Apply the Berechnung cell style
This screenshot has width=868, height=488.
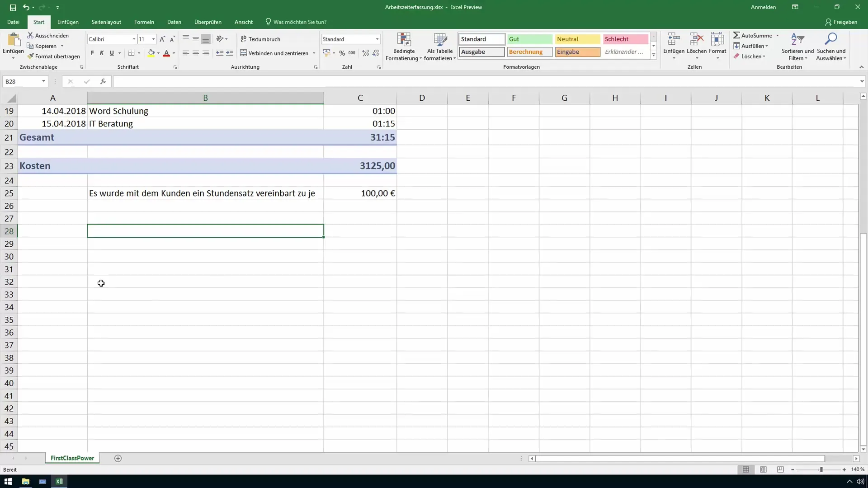(529, 52)
